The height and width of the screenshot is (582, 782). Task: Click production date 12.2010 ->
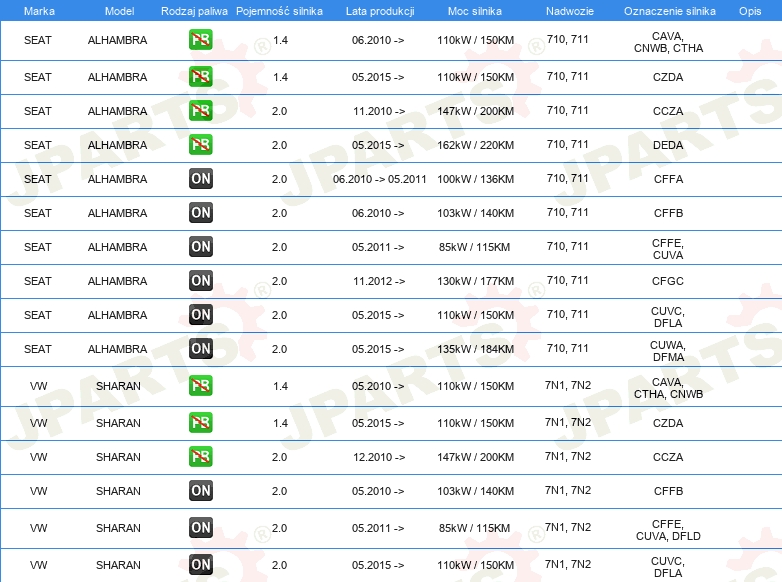(379, 457)
